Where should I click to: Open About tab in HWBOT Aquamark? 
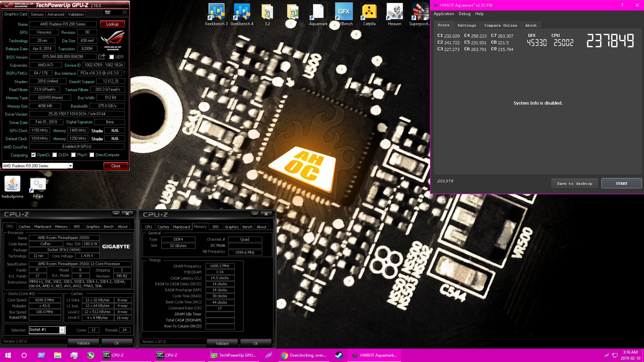tap(531, 25)
